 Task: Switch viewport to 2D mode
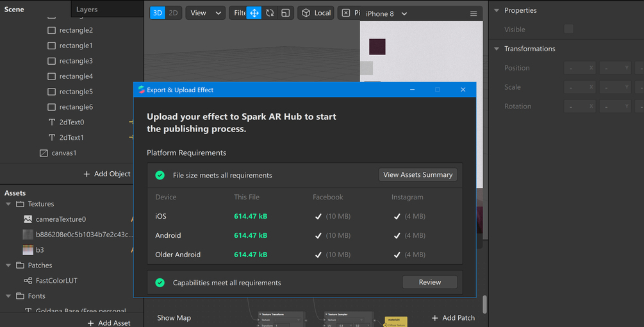[x=173, y=13]
